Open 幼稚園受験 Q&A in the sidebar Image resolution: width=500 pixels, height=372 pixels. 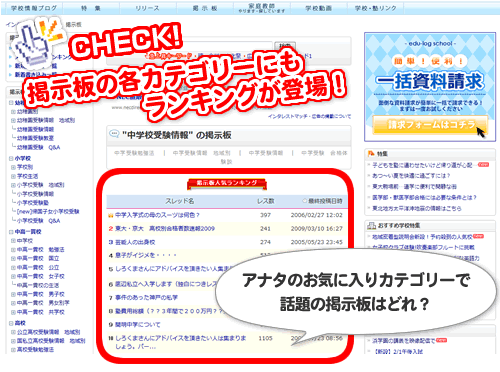tap(38, 147)
